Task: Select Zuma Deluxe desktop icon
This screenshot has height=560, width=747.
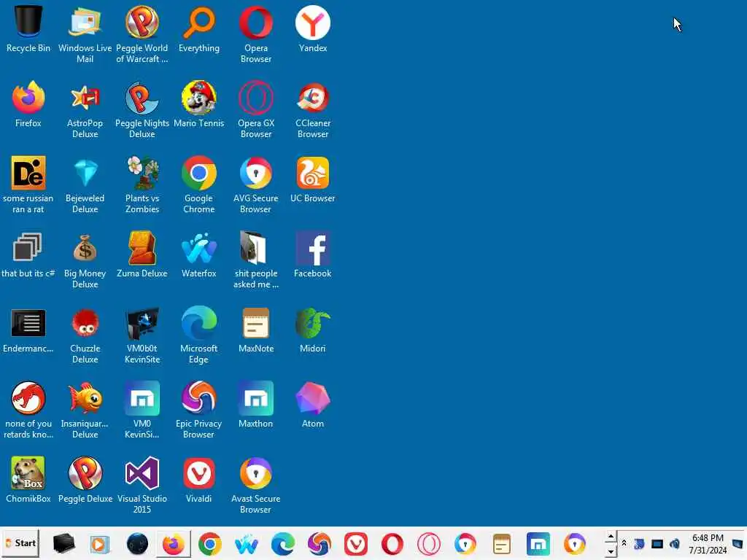Action: click(x=142, y=254)
